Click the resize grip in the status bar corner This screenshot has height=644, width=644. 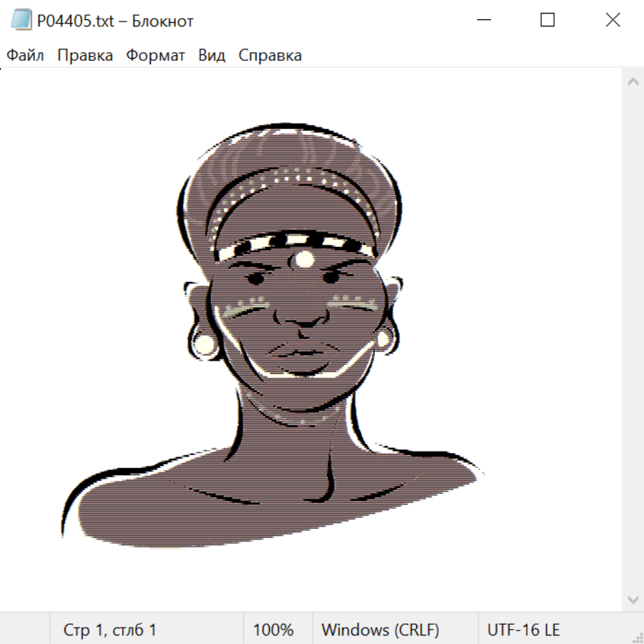pyautogui.click(x=637, y=637)
